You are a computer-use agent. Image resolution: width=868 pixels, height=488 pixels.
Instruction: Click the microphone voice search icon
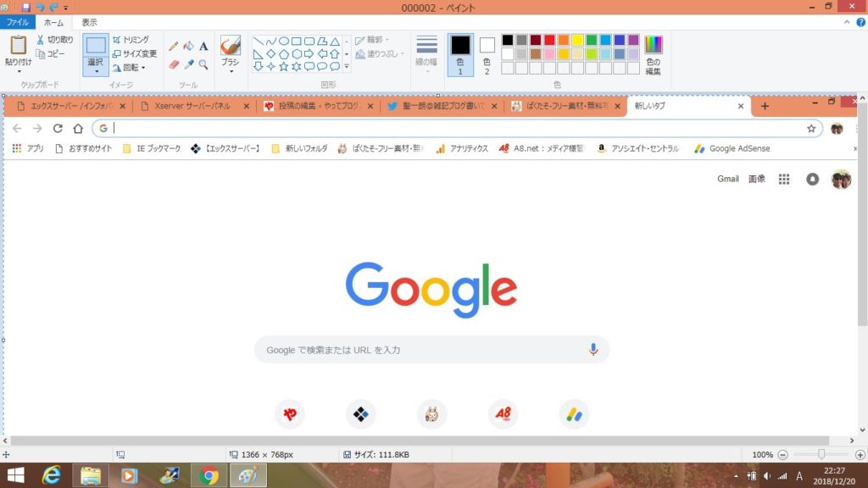(x=593, y=350)
